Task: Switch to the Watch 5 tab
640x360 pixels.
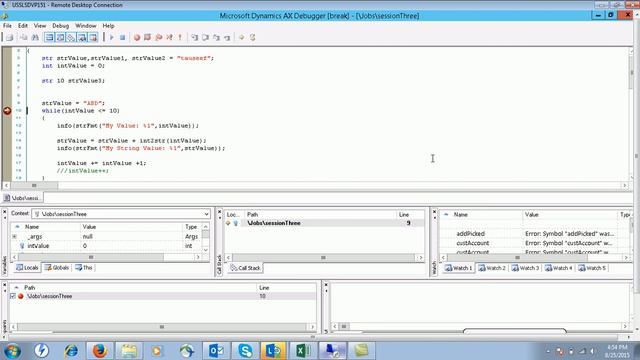Action: 592,268
